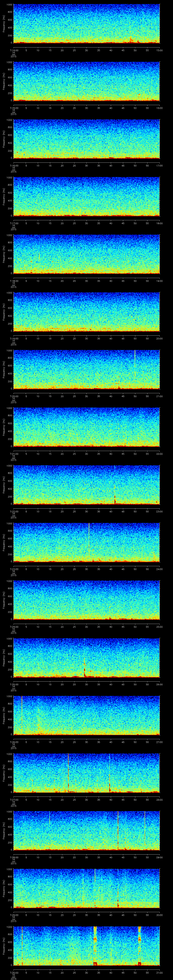This screenshot has height=980, width=173.
Task: Click the 24:00 end-time label
Action: tap(159, 569)
